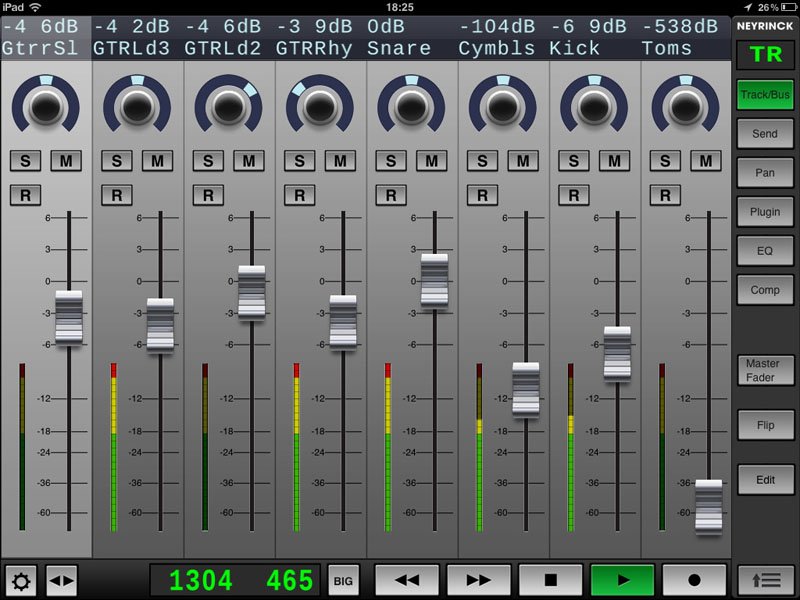Mute the GTRLd2 track

coord(249,161)
